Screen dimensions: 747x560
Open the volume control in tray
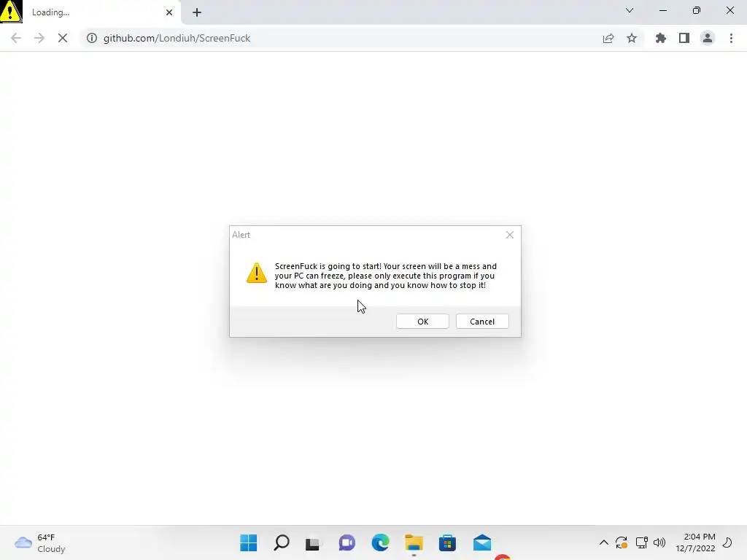pyautogui.click(x=659, y=542)
